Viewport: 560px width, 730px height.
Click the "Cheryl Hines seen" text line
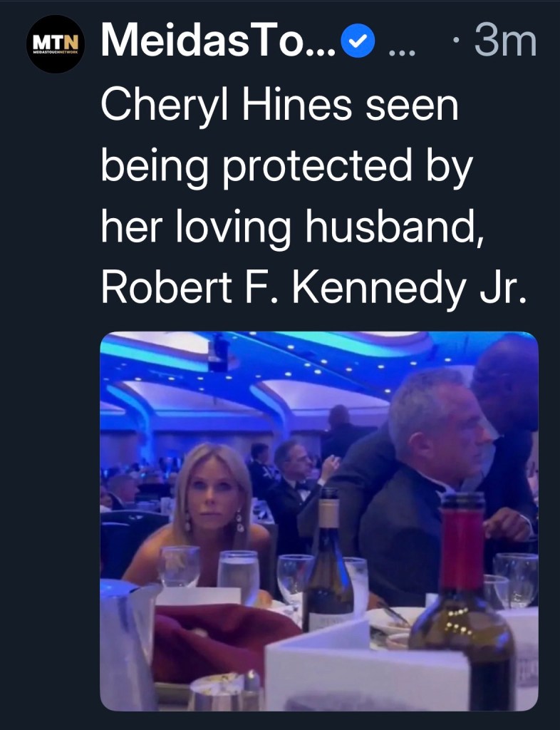(x=279, y=107)
